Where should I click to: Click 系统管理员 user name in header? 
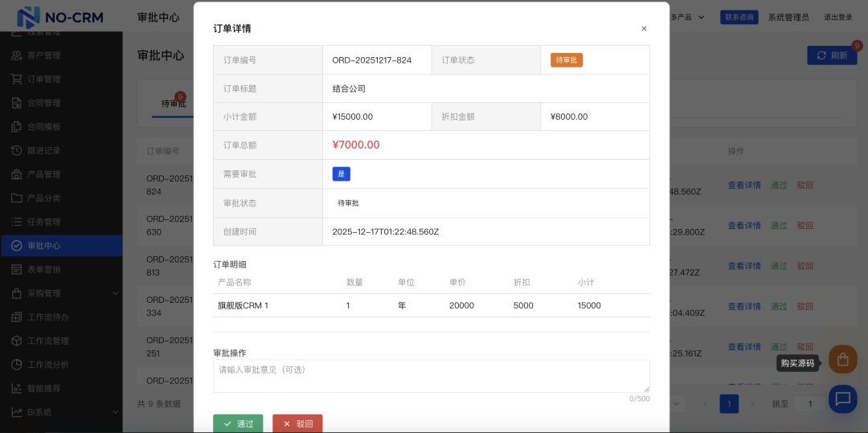(x=788, y=17)
